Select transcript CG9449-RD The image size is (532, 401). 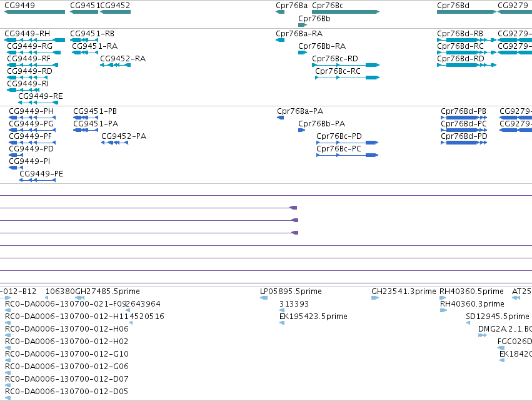click(30, 71)
